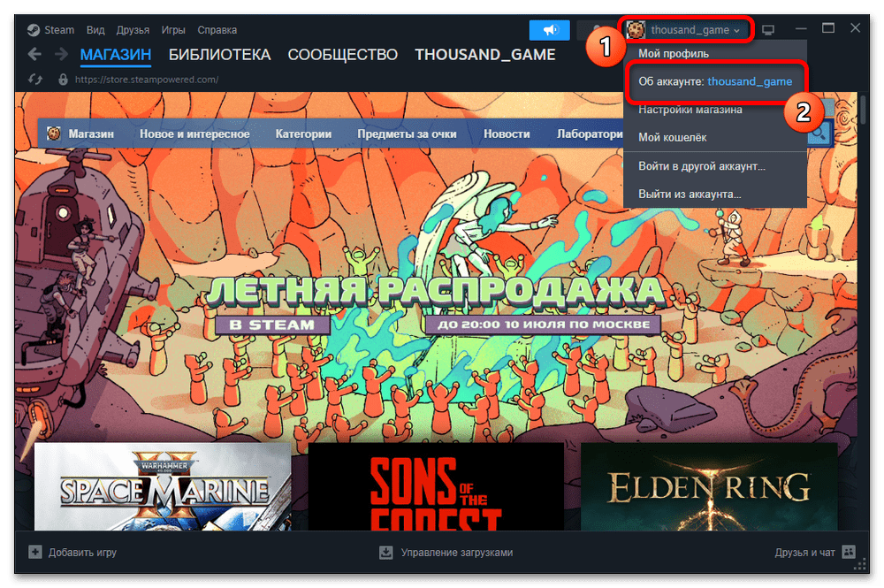Click the megaphone announcements button
The width and height of the screenshot is (884, 588).
tap(549, 30)
